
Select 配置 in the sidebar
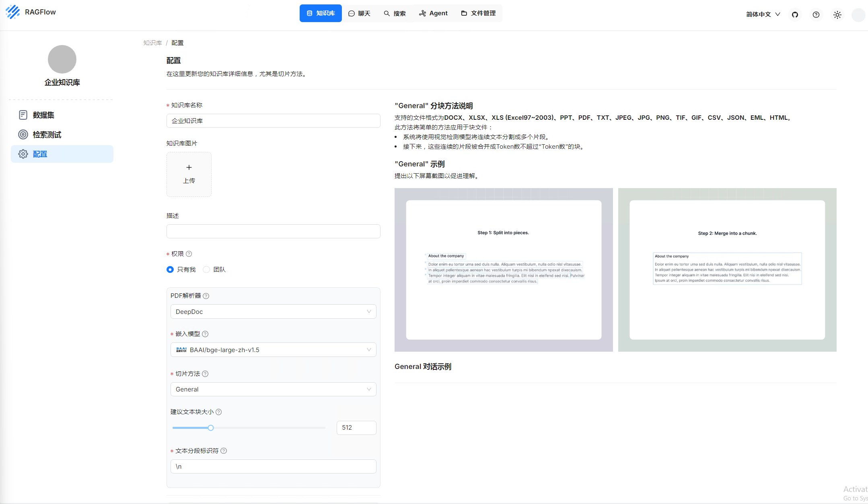coord(62,154)
